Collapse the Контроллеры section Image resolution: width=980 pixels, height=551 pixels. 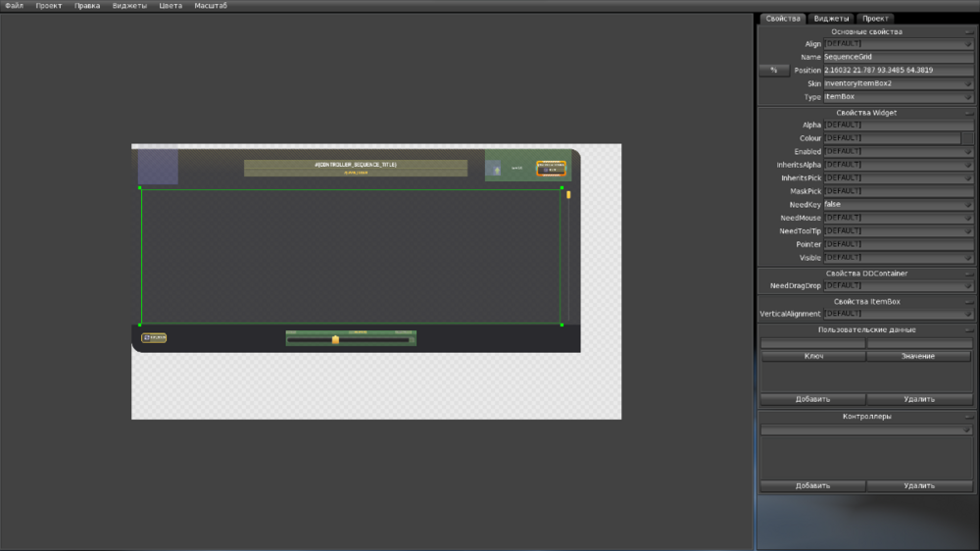[x=968, y=417]
